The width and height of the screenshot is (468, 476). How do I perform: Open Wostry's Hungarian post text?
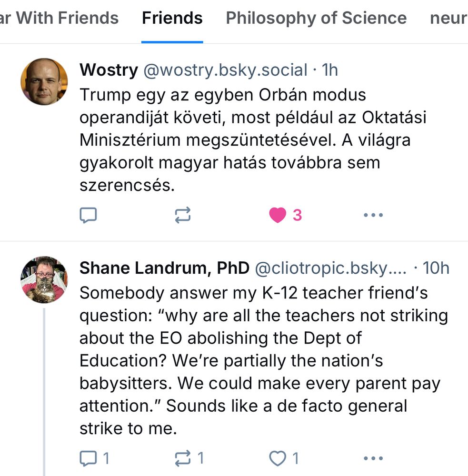[x=245, y=140]
